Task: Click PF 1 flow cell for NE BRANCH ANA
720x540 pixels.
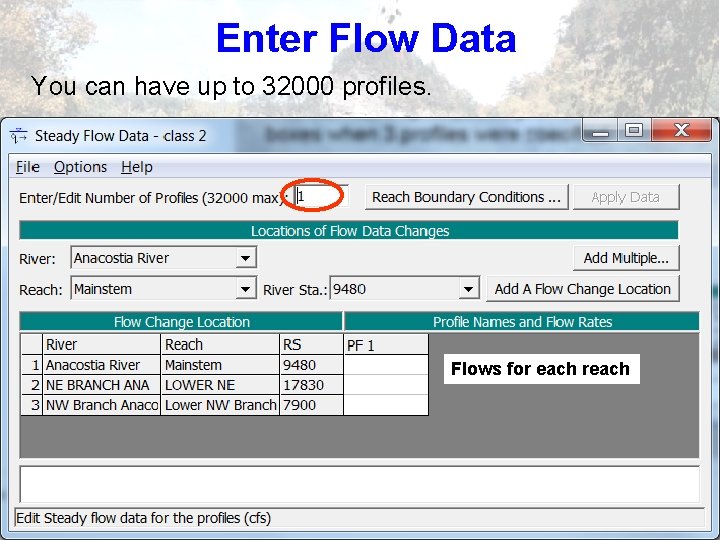Action: 386,385
